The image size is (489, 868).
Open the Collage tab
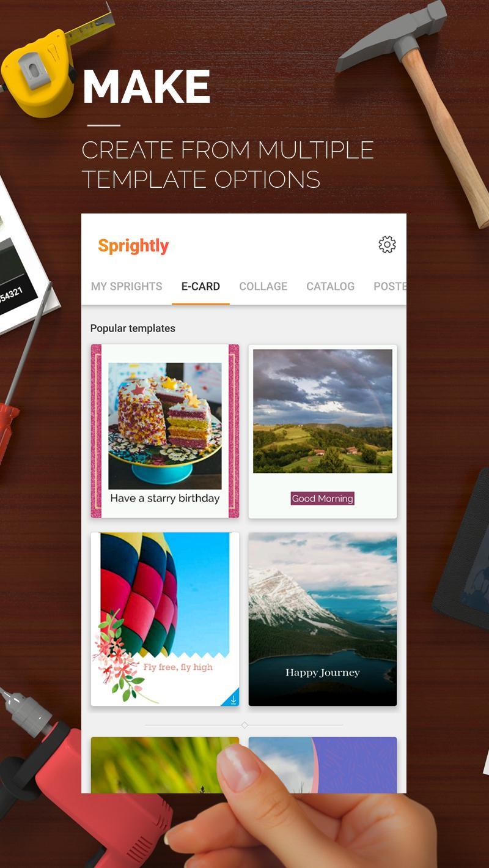263,286
